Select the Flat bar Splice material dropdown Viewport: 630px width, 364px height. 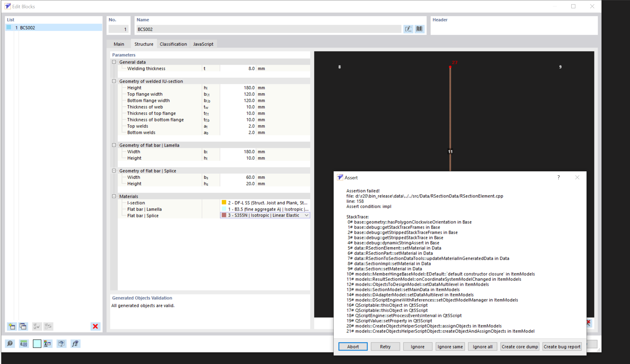coord(265,215)
